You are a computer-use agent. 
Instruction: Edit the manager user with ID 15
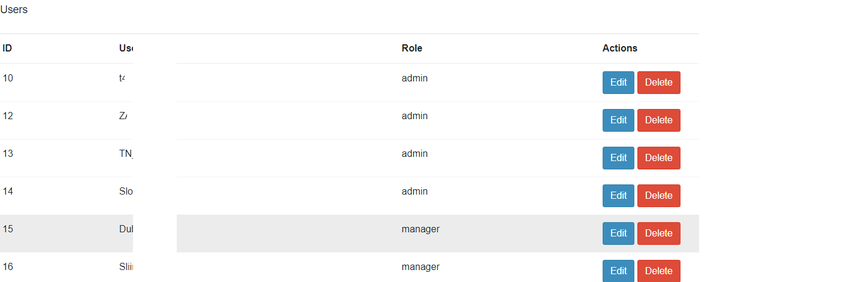coord(618,234)
